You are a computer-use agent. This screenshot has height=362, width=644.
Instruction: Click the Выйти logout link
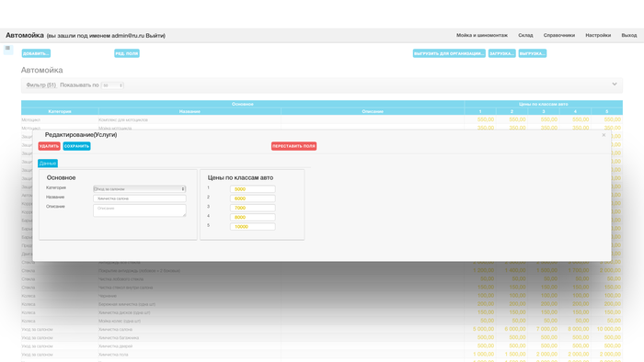pos(155,36)
